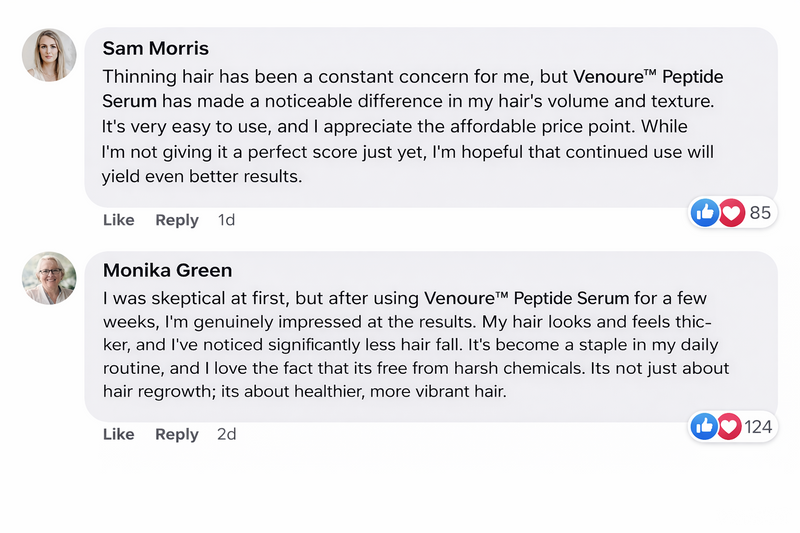Click the 1d timestamp under Sam Morris's comment

[227, 220]
